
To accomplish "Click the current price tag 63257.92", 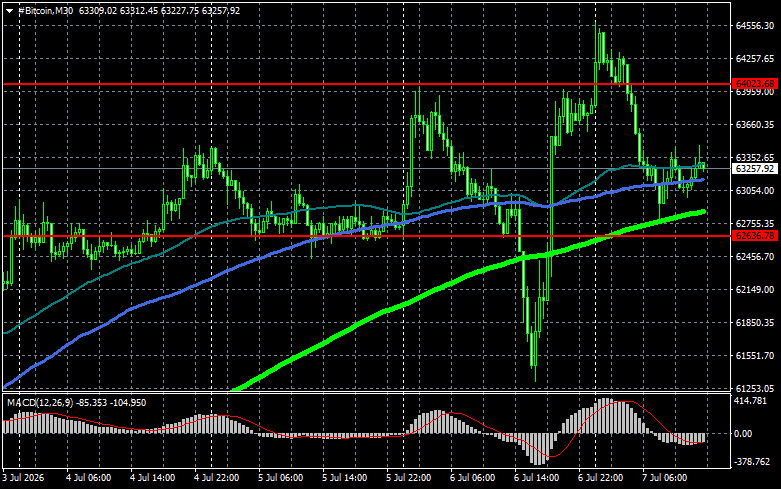I will point(756,169).
